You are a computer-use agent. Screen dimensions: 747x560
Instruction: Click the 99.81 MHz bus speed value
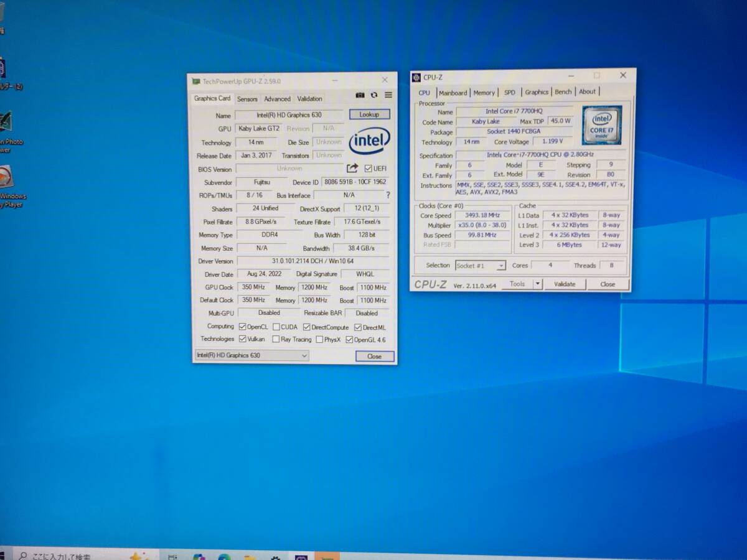pos(482,235)
